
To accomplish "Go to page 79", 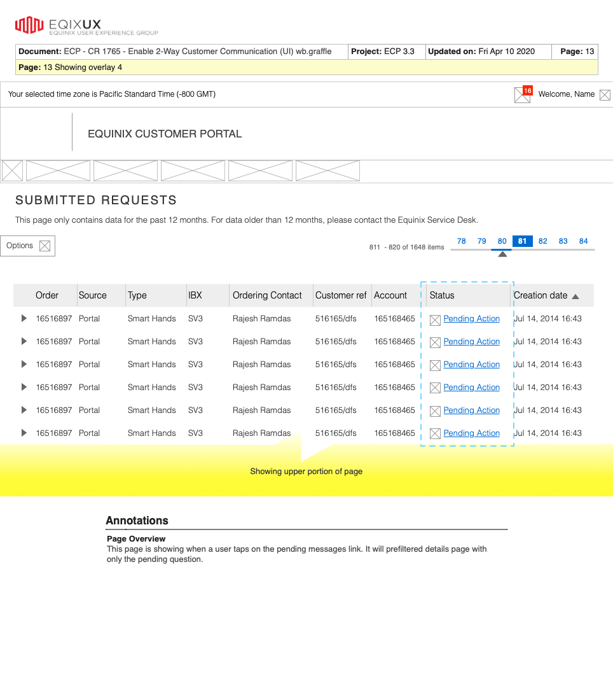I will pyautogui.click(x=482, y=241).
